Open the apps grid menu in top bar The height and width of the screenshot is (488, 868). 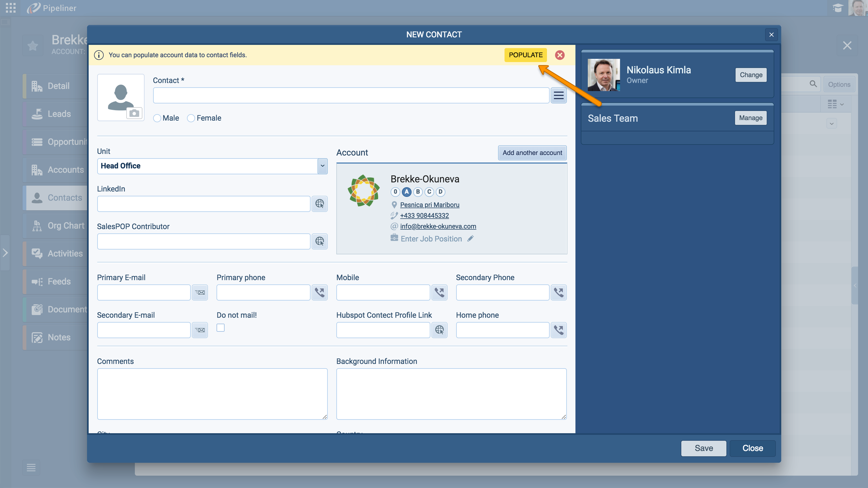[x=10, y=8]
